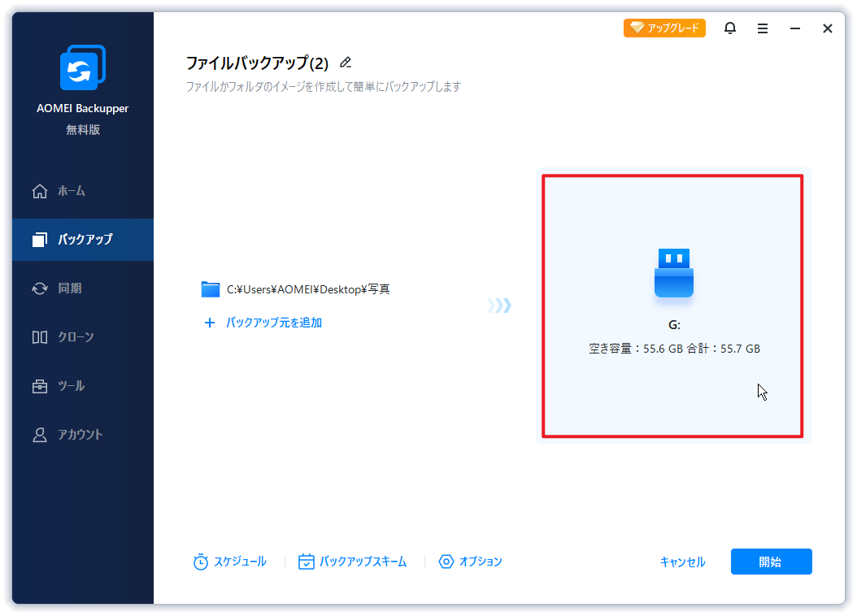
Task: Click the アップグレード button
Action: click(664, 28)
